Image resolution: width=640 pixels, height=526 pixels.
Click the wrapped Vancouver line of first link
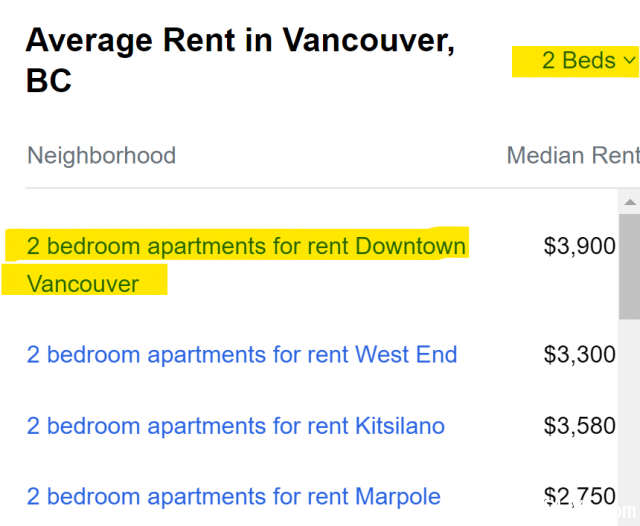point(83,284)
